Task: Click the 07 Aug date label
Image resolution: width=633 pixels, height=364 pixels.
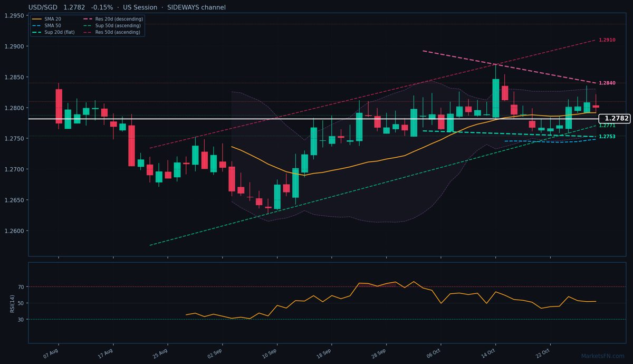Action: click(x=51, y=352)
